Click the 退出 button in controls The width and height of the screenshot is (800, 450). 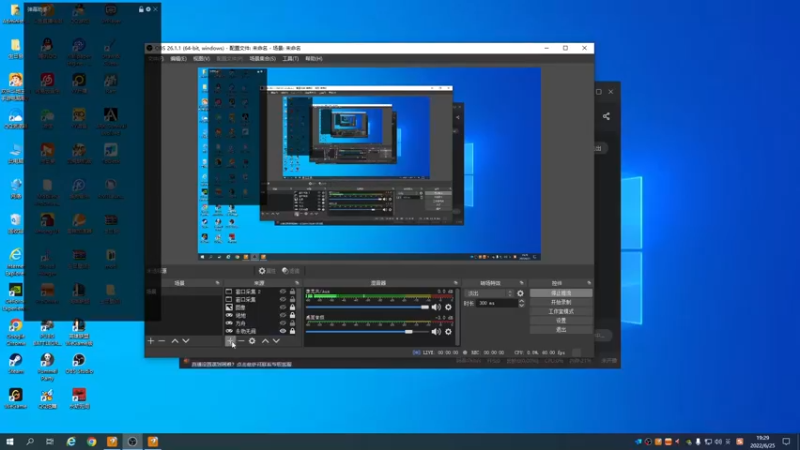pos(561,330)
